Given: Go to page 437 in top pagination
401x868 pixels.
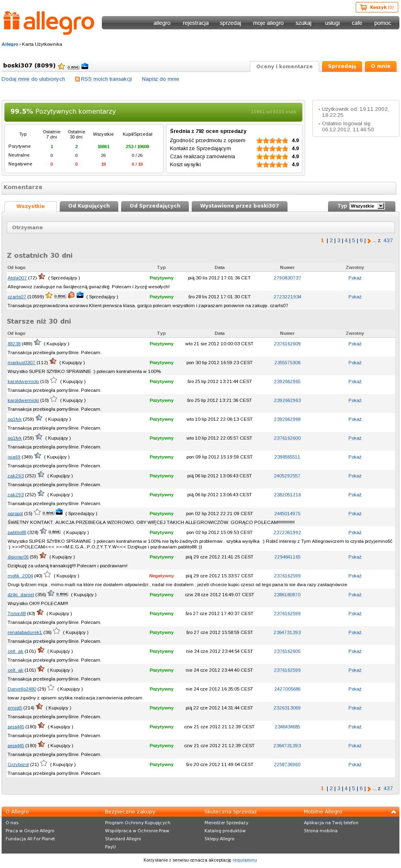Looking at the screenshot, I should (388, 240).
